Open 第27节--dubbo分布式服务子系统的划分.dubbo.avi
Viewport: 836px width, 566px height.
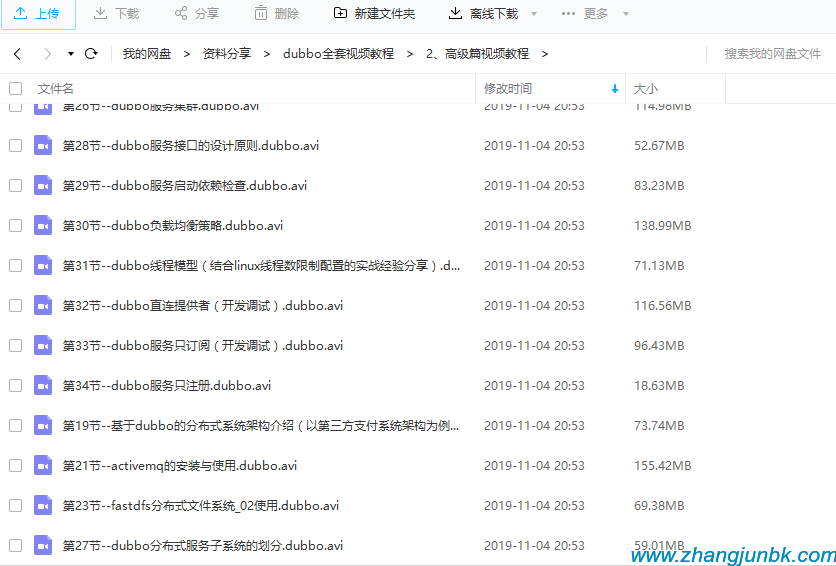coord(203,545)
